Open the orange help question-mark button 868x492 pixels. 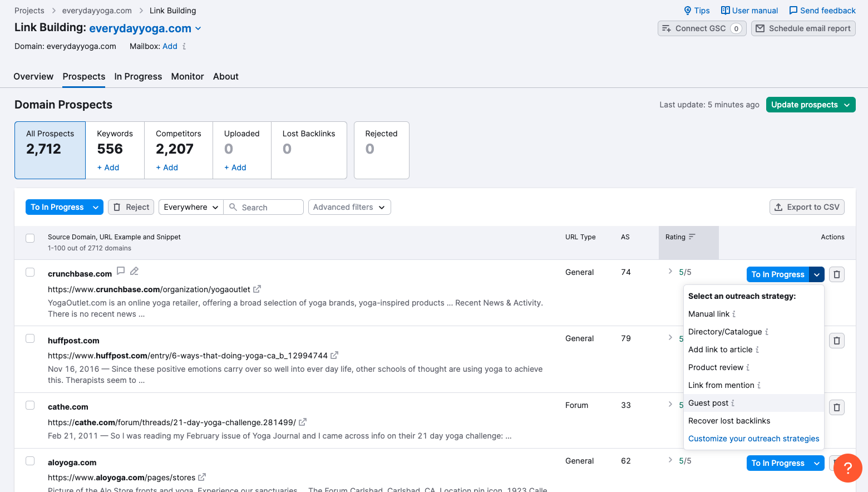[x=848, y=468]
